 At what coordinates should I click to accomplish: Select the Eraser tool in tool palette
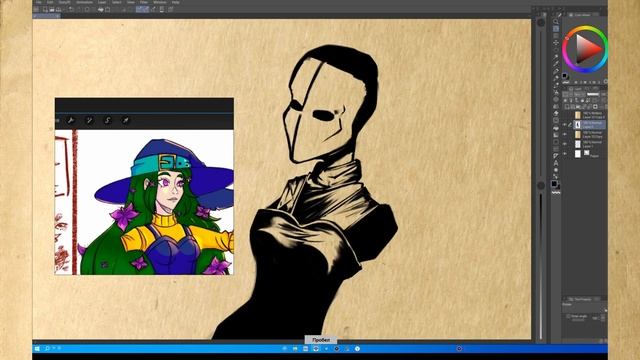click(556, 113)
